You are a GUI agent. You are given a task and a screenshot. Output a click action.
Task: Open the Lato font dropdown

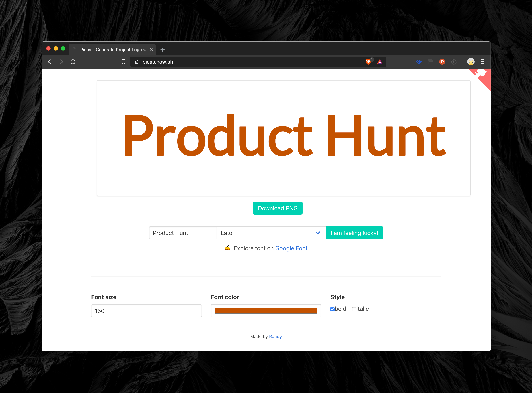tap(271, 233)
